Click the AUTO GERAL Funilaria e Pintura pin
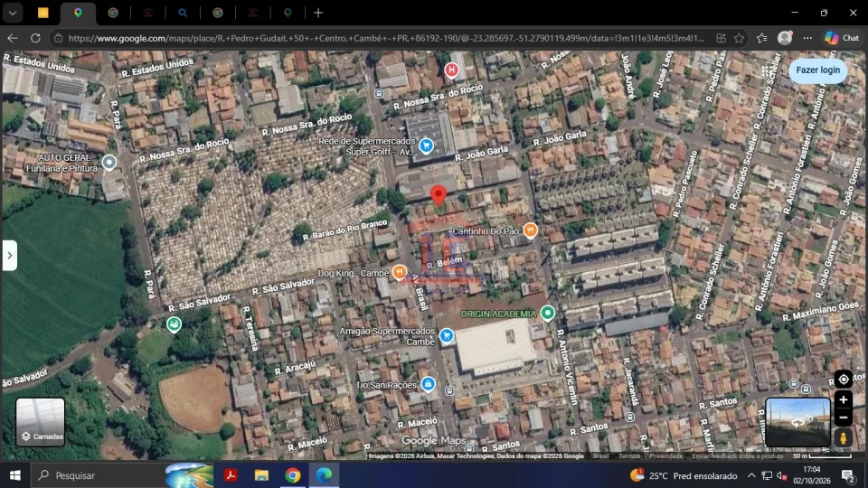 109,162
